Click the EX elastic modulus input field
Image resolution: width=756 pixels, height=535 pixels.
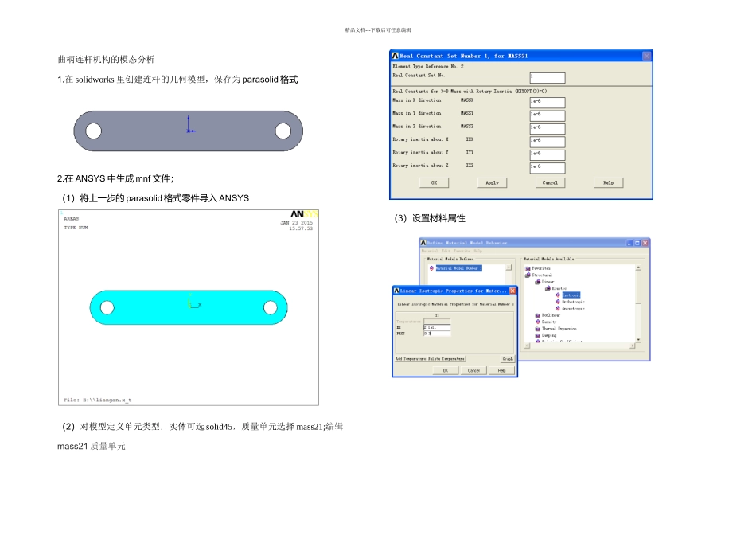[437, 327]
